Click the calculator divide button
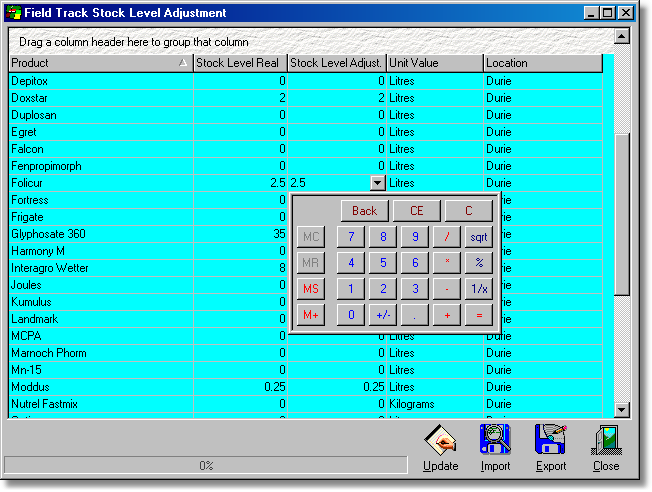652x492 pixels. (447, 237)
